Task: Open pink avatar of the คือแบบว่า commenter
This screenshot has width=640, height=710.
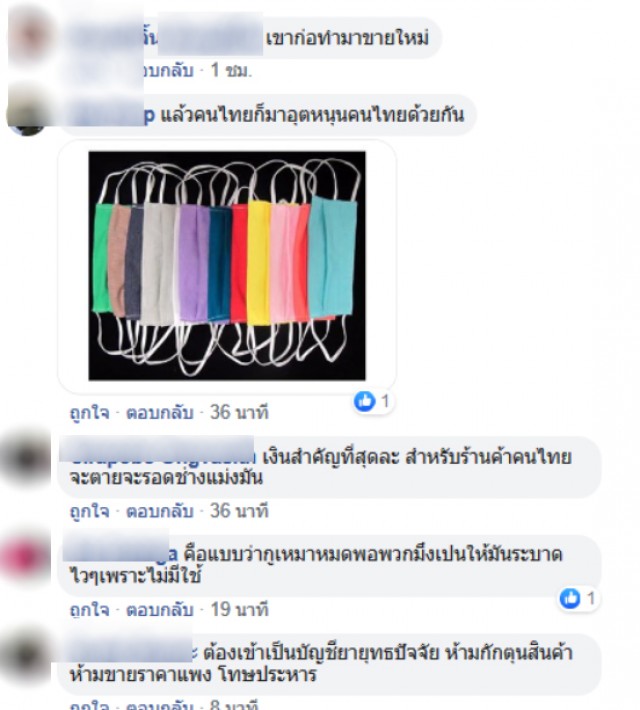Action: tap(27, 557)
